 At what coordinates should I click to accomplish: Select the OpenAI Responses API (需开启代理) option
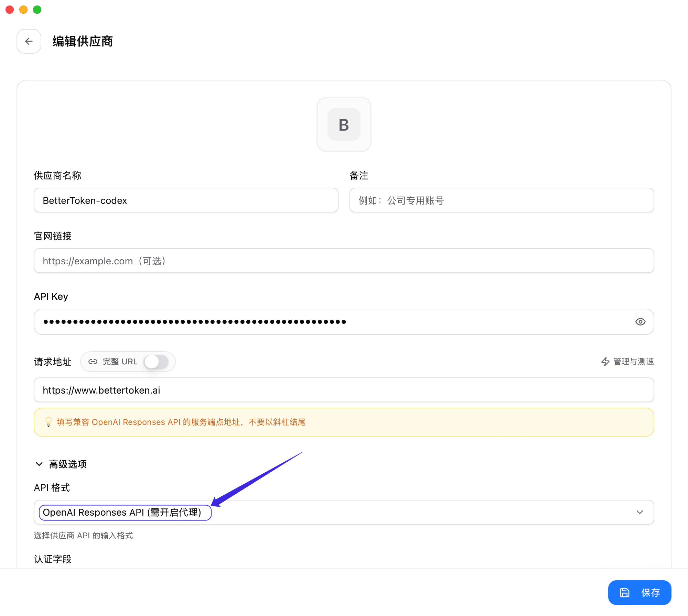125,512
